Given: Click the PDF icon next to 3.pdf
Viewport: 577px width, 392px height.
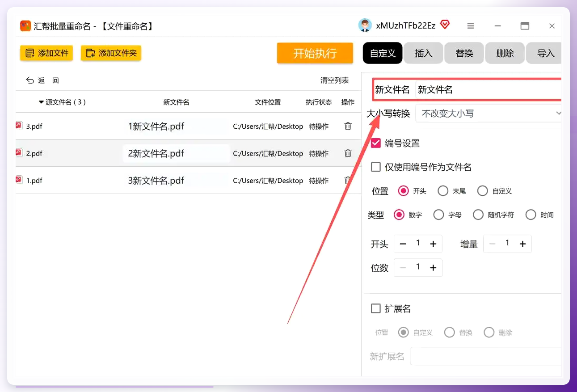Looking at the screenshot, I should [19, 126].
